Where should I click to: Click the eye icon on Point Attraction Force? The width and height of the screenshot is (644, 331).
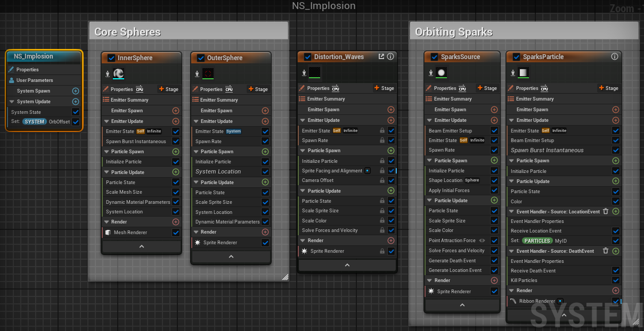[482, 241]
